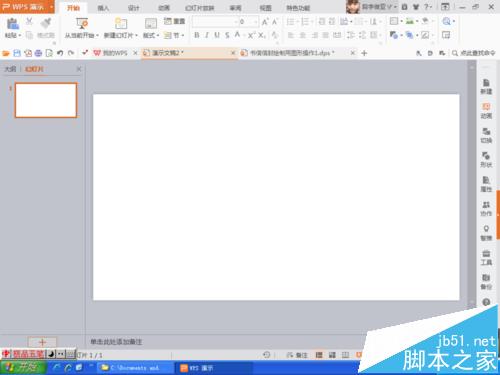Switch to Outline pane tab
The image size is (500, 375).
(x=10, y=69)
